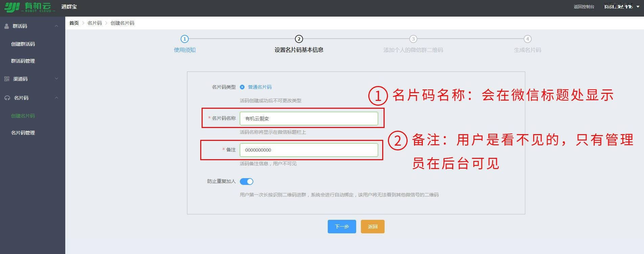Open 创建名片码 in the sidebar
This screenshot has width=644, height=254.
(x=23, y=116)
